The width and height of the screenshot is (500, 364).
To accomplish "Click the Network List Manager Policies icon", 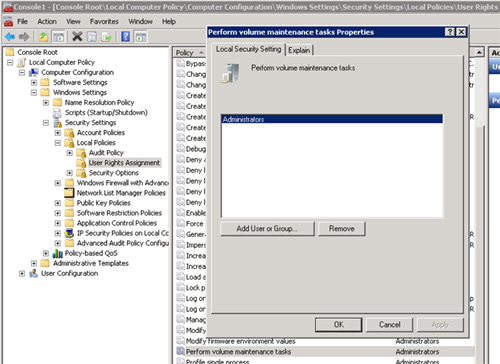I will [x=69, y=193].
